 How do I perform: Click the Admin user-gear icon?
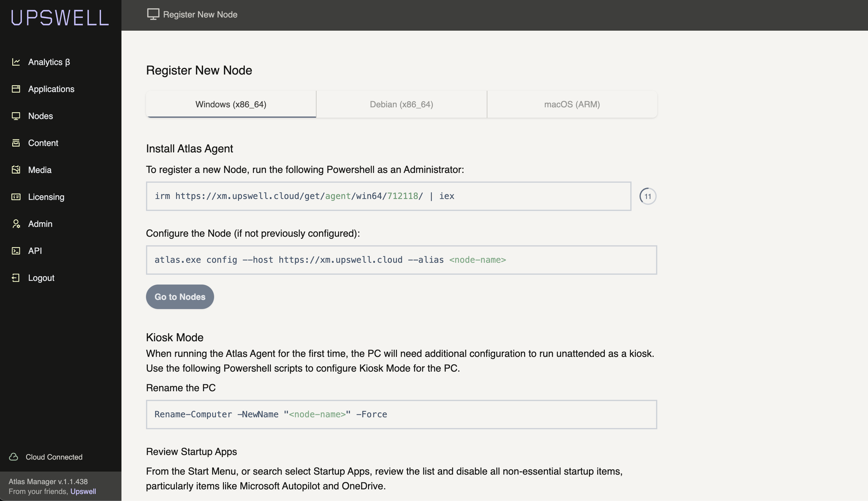(x=16, y=224)
